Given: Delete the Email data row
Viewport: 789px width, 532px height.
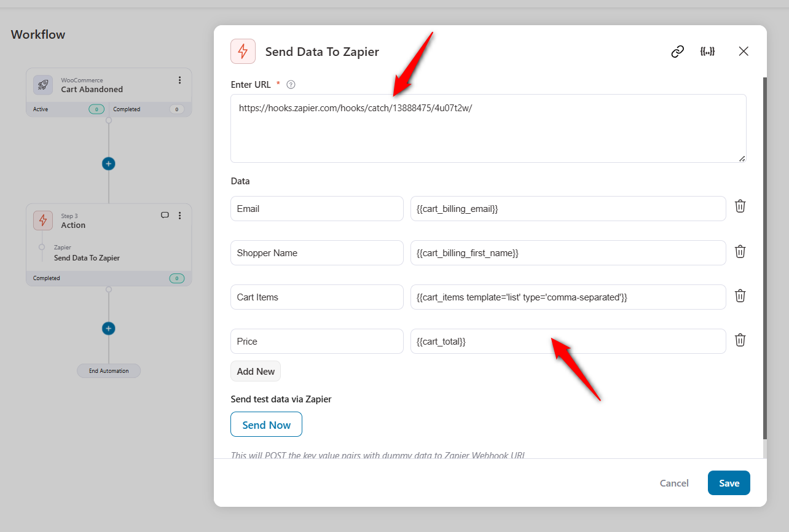Looking at the screenshot, I should [x=740, y=206].
